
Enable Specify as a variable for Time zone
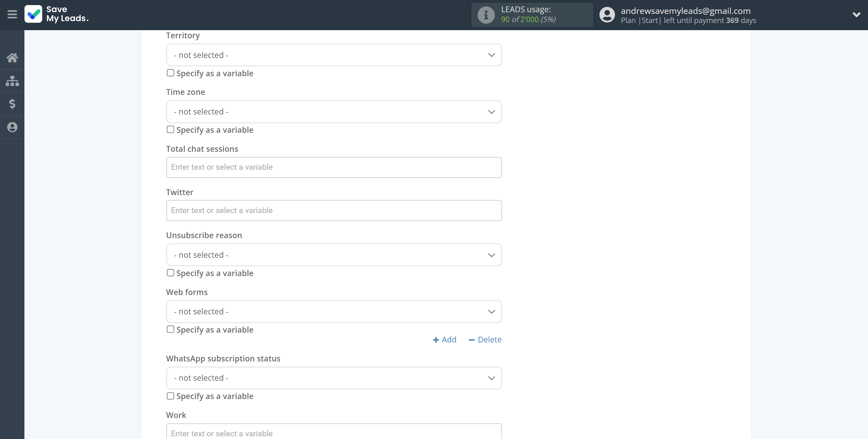[170, 129]
